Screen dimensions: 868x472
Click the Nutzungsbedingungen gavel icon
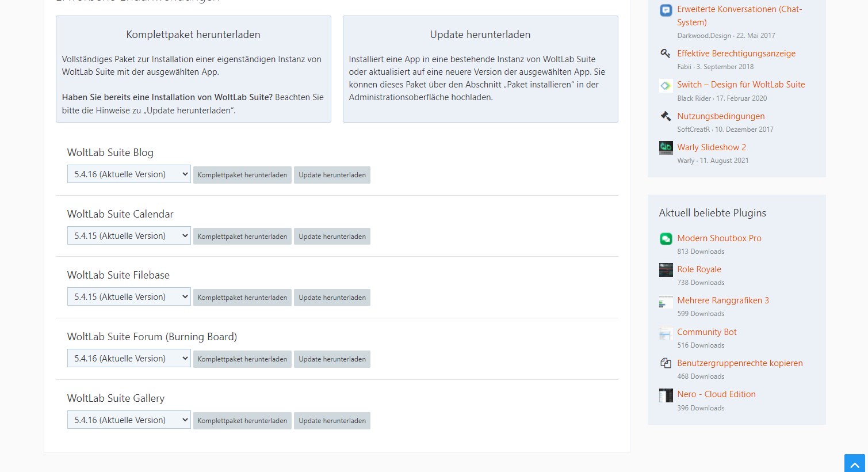coord(666,116)
